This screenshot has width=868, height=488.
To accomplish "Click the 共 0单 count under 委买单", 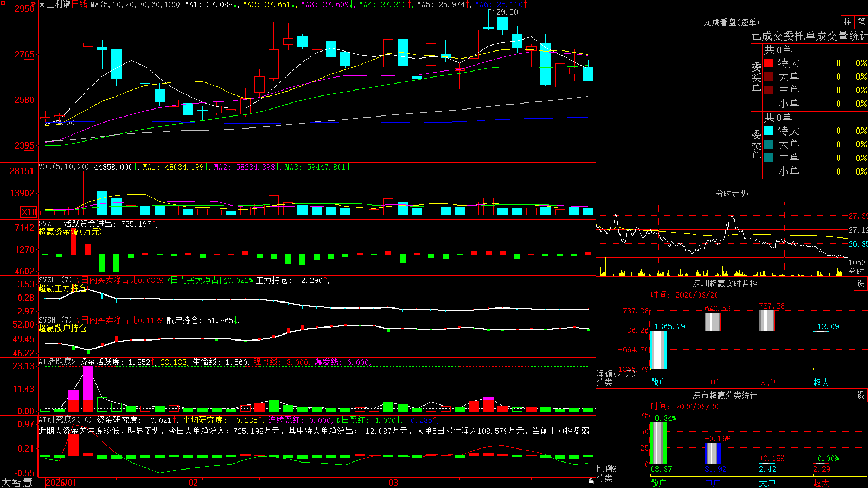I will 778,49.
